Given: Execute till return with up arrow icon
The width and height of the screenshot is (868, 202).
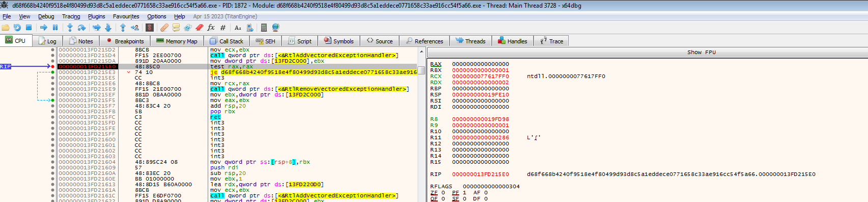Looking at the screenshot, I should click(123, 28).
